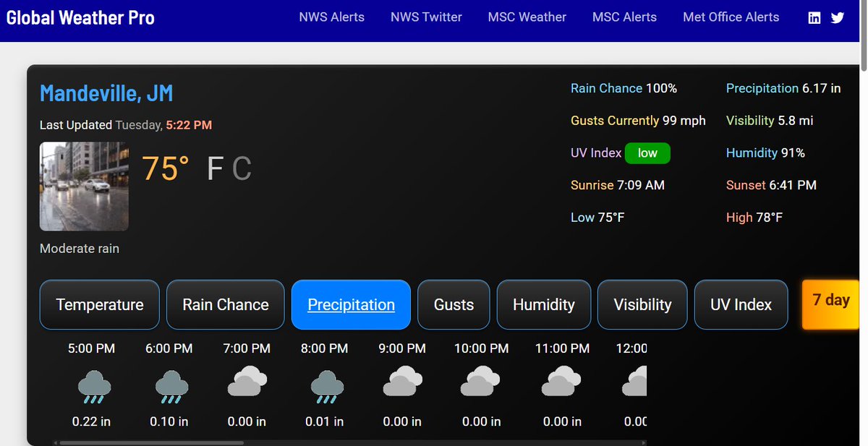The width and height of the screenshot is (868, 446).
Task: Select the Gusts tab
Action: point(454,305)
